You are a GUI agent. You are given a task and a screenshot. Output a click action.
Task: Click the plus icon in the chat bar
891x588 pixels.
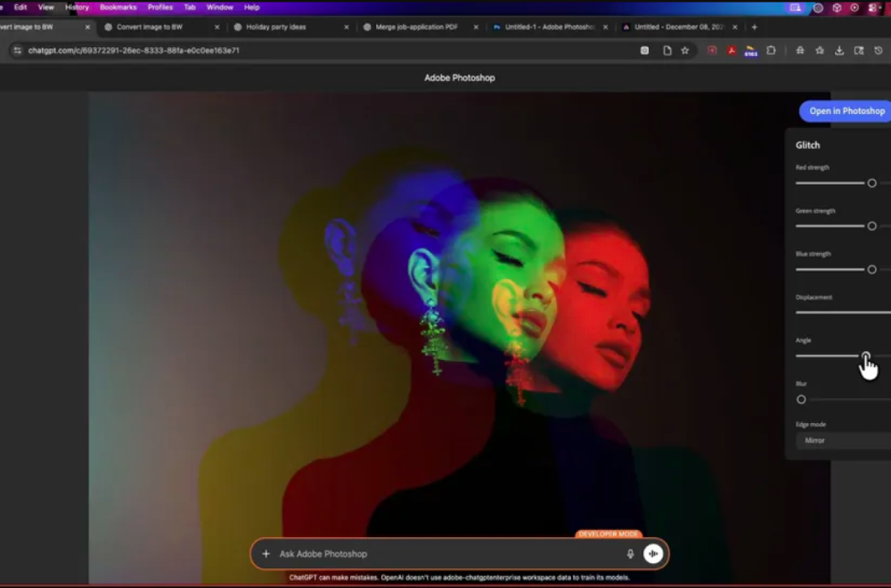click(x=266, y=553)
